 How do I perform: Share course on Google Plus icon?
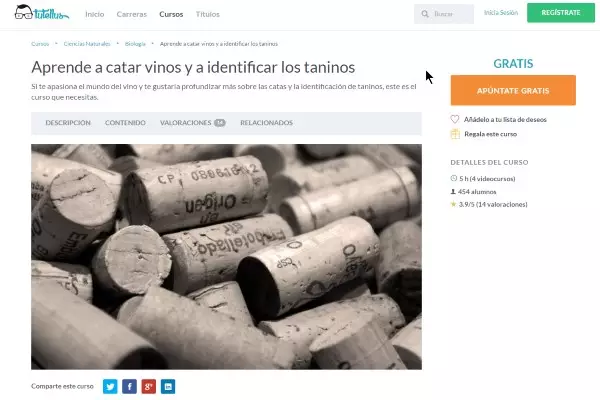click(148, 386)
